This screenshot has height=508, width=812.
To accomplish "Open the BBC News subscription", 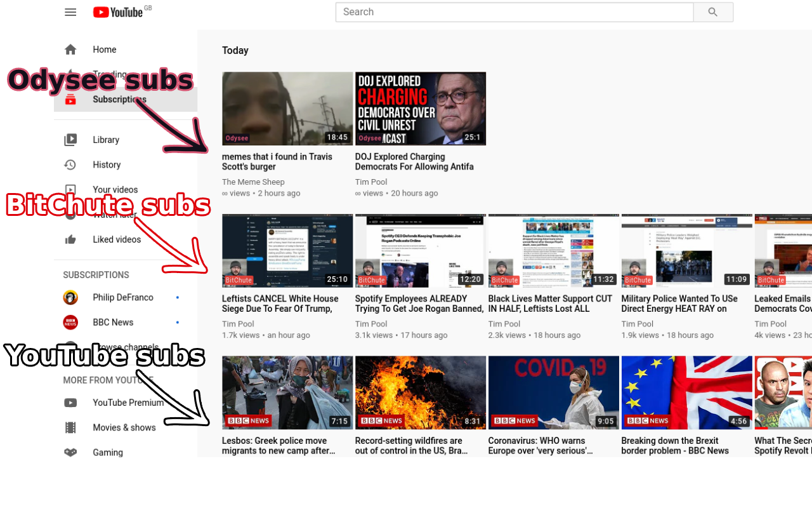I will click(x=112, y=322).
